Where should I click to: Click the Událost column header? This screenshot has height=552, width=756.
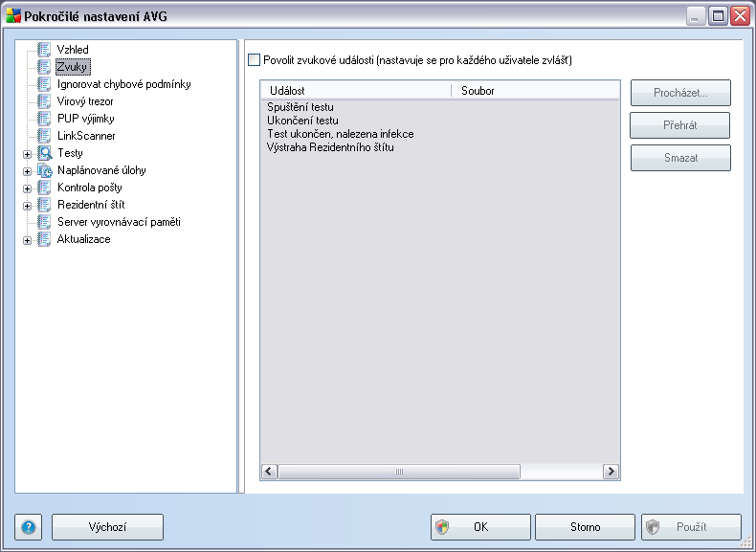[356, 91]
